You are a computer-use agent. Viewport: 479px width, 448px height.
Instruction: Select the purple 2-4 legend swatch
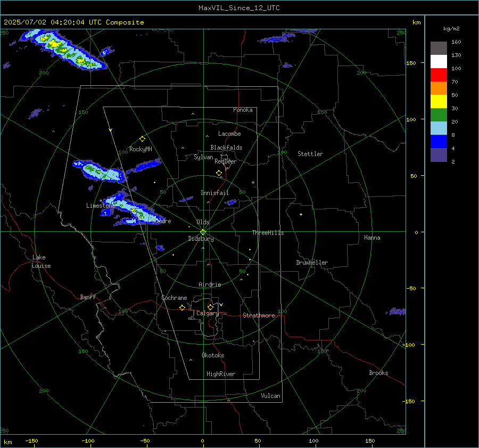[439, 154]
